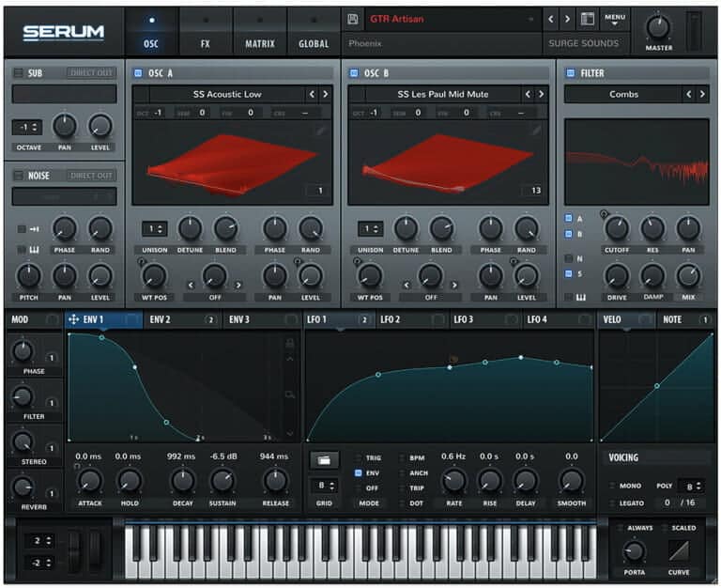
Task: Open the MENU dropdown
Action: [615, 19]
